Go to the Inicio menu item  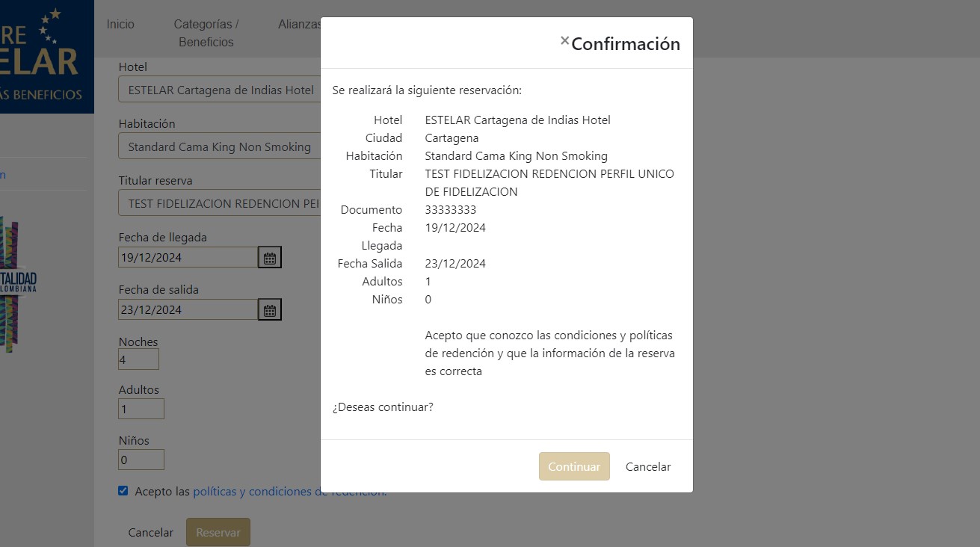[120, 24]
